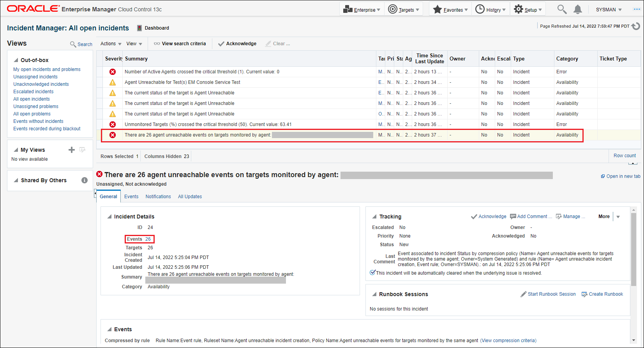Switch to the Events tab
The width and height of the screenshot is (644, 348).
pos(131,197)
